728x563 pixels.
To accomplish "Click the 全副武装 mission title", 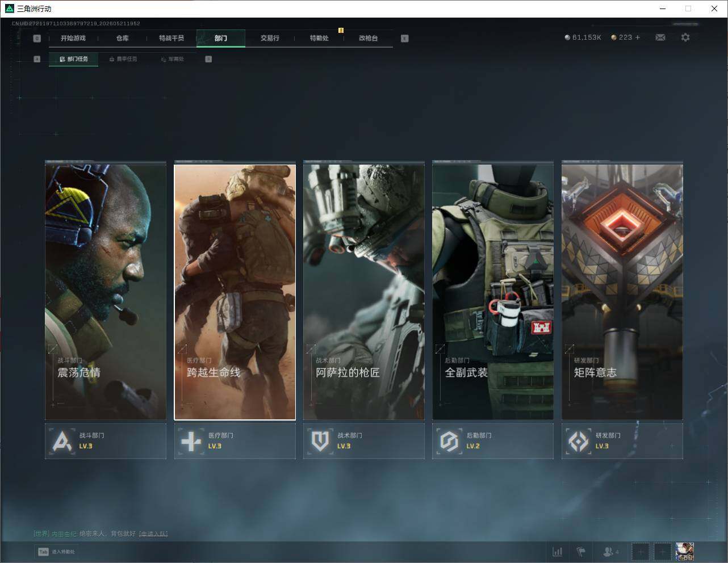I will 466,372.
